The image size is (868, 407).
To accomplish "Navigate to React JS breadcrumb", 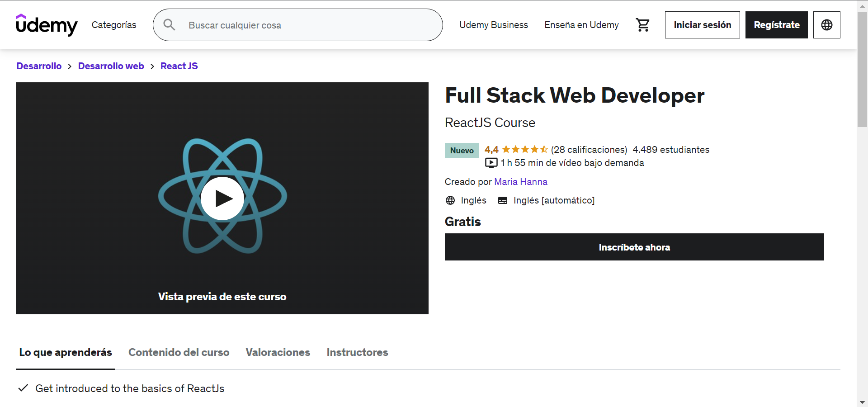I will point(179,66).
